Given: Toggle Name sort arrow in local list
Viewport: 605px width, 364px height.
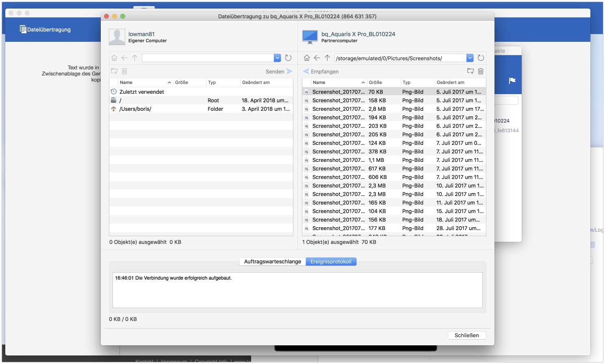Looking at the screenshot, I should [169, 82].
